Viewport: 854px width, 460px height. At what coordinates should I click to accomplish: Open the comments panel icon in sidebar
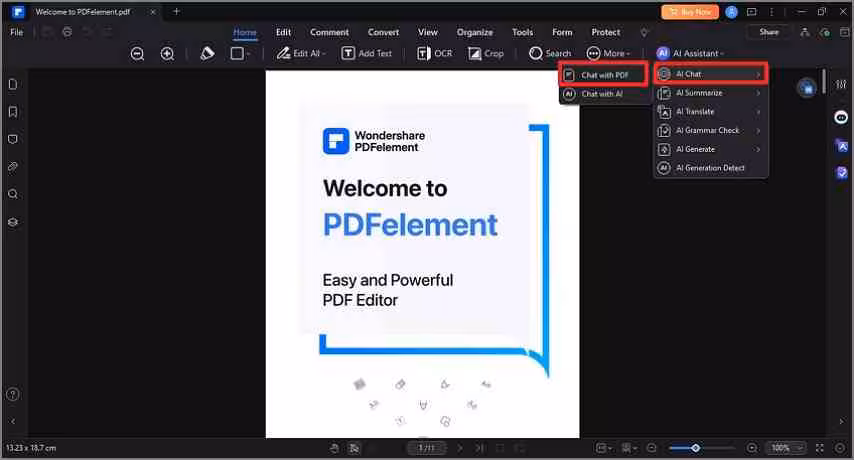coord(13,139)
